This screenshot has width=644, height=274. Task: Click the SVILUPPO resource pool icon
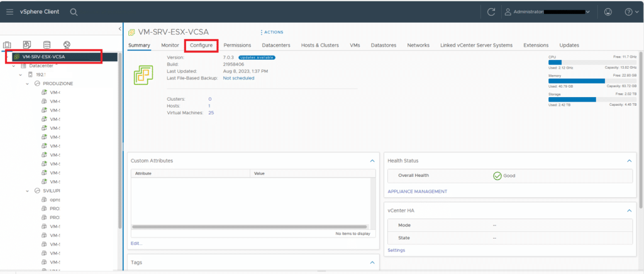37,191
